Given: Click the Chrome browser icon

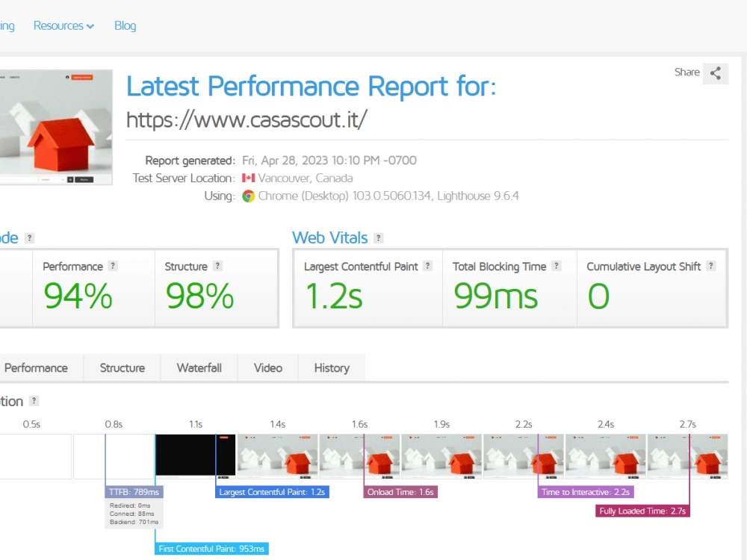Looking at the screenshot, I should (248, 196).
